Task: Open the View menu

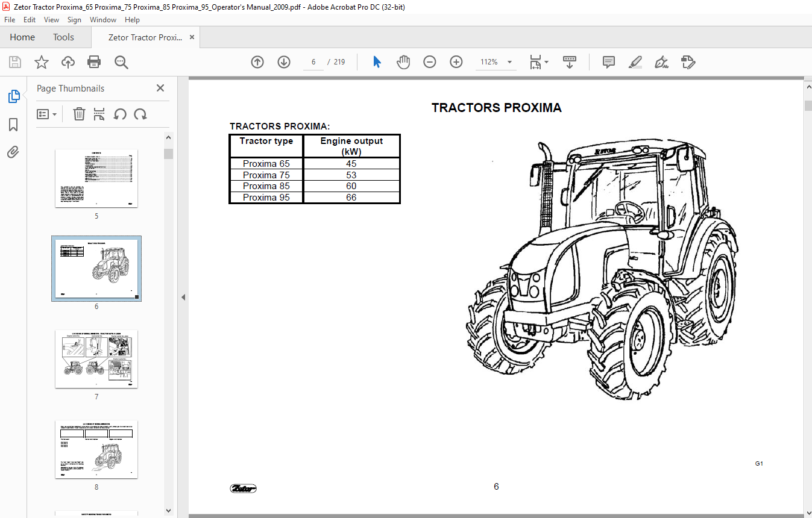Action: click(52, 20)
